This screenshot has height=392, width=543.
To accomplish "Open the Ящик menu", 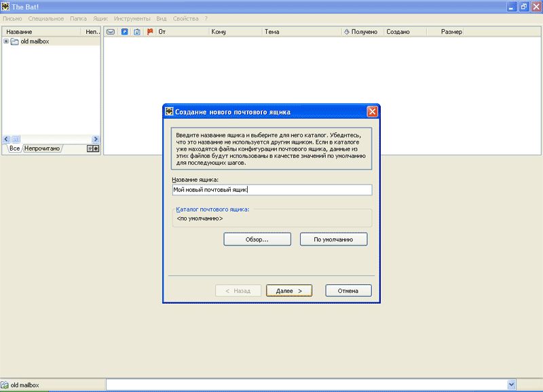I will point(100,19).
